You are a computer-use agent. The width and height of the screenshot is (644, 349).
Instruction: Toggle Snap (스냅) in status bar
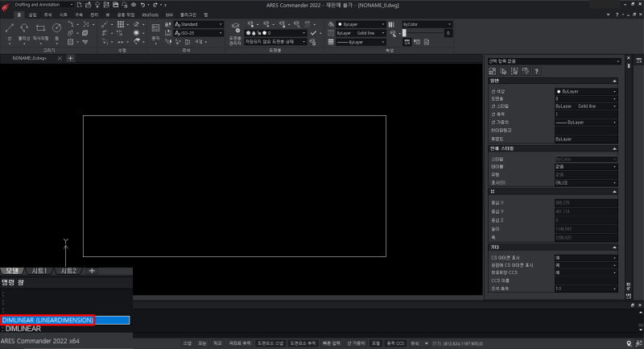click(188, 343)
